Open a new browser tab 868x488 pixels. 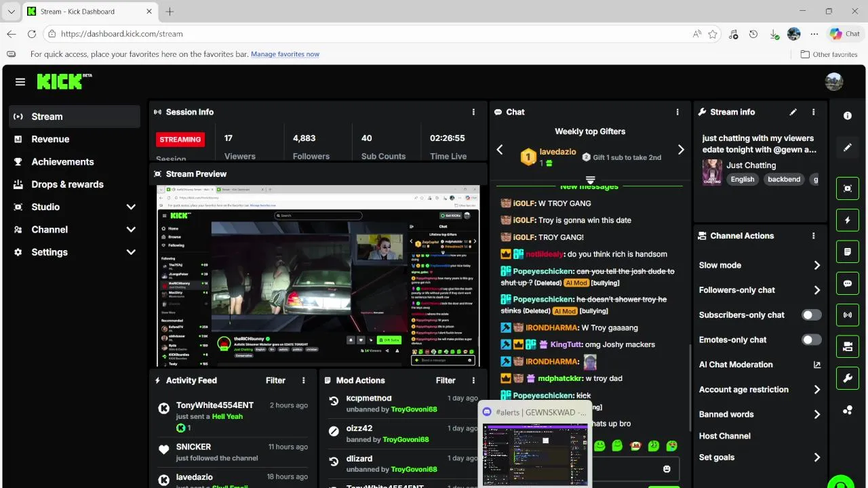tap(170, 12)
